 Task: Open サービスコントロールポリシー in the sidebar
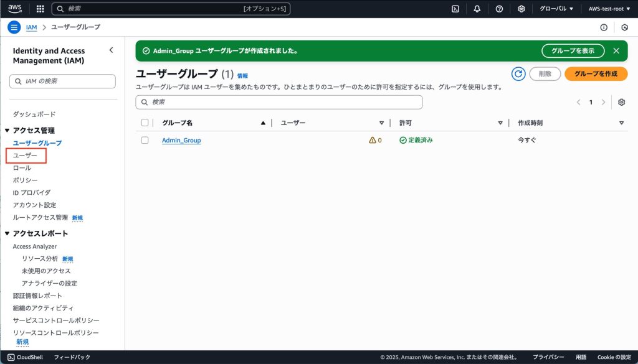point(56,320)
